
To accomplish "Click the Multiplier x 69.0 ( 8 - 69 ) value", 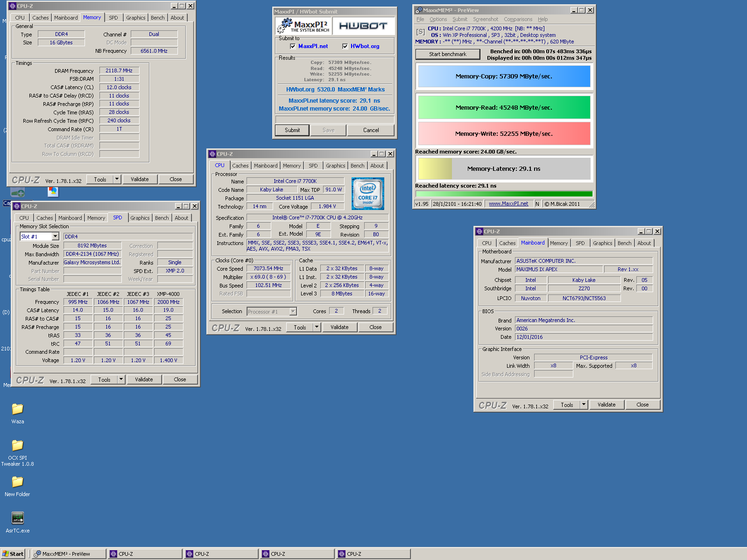I will click(x=268, y=277).
